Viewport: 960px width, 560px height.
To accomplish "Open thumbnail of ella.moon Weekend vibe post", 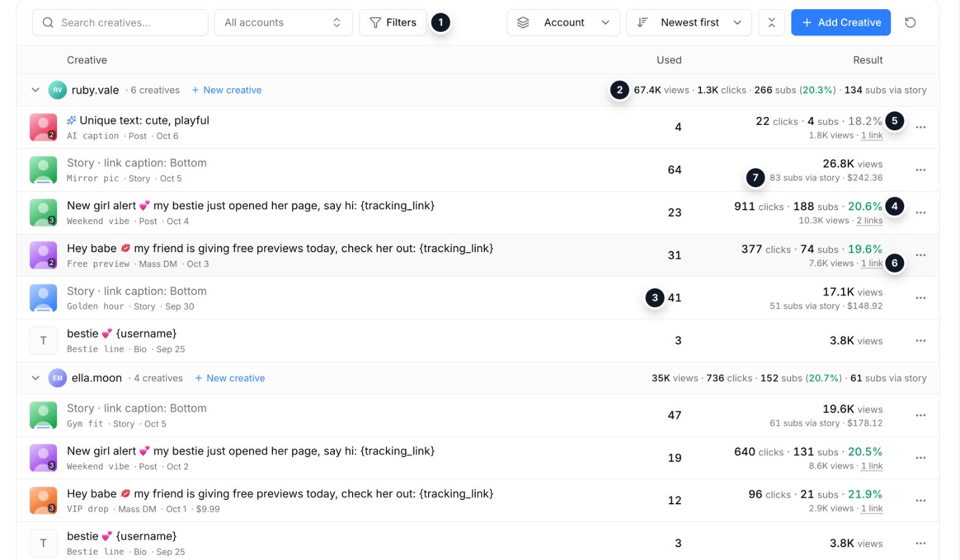I will 43,458.
